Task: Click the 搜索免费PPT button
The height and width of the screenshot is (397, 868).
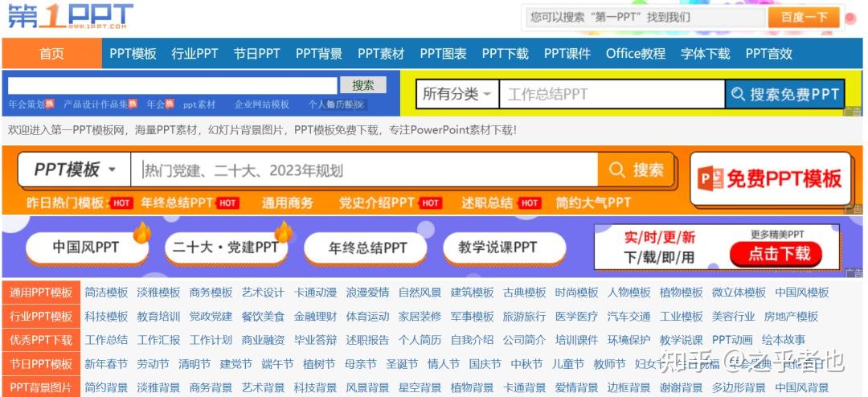Action: point(785,94)
